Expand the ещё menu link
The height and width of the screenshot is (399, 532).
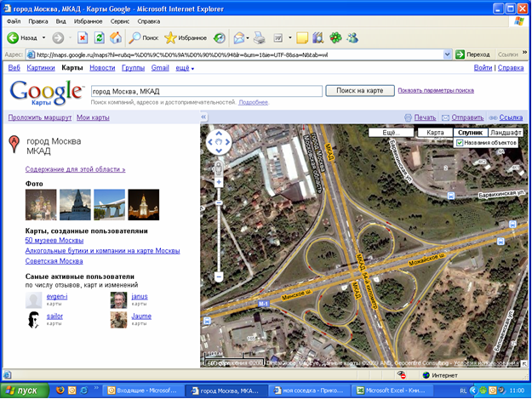point(185,68)
